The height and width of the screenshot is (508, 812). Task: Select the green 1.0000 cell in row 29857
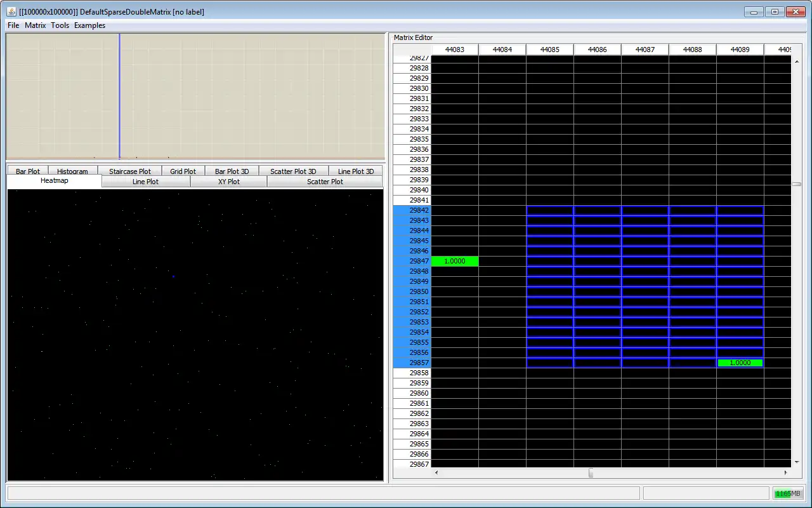[740, 363]
